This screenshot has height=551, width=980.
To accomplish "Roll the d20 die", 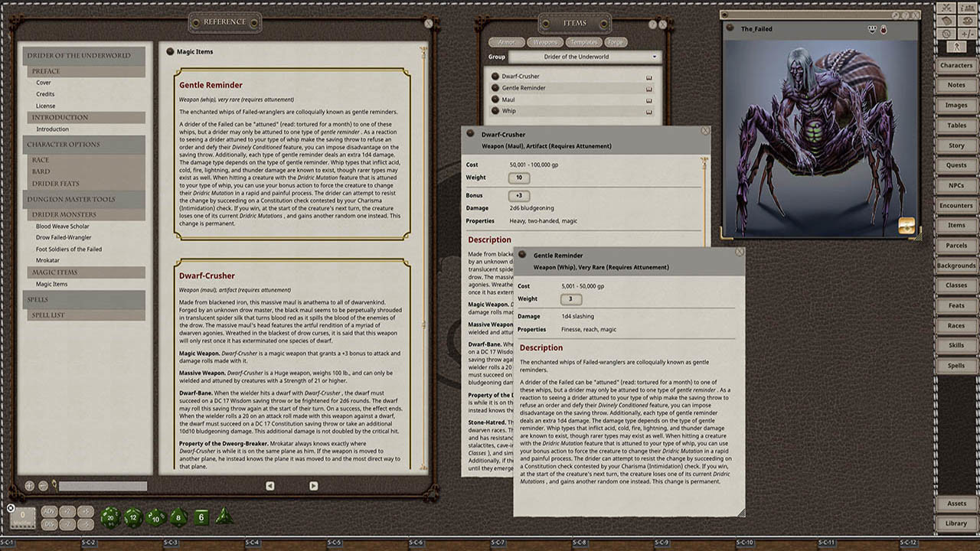I will point(110,517).
